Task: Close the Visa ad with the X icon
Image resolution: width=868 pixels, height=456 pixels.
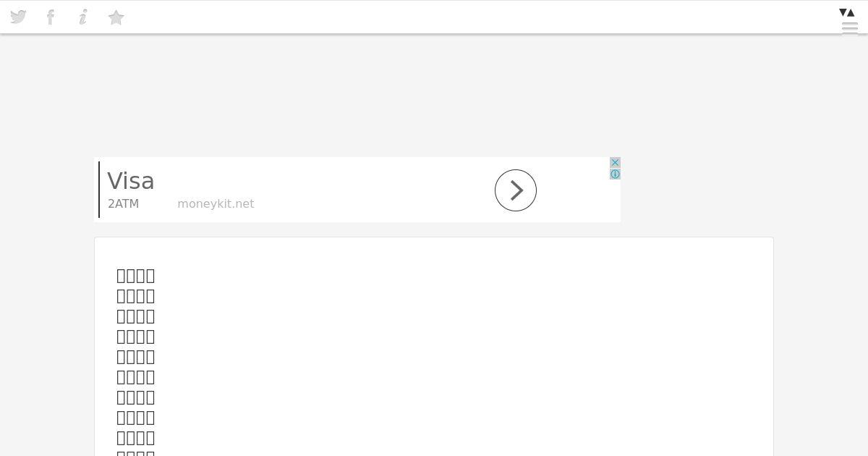Action: coord(615,163)
